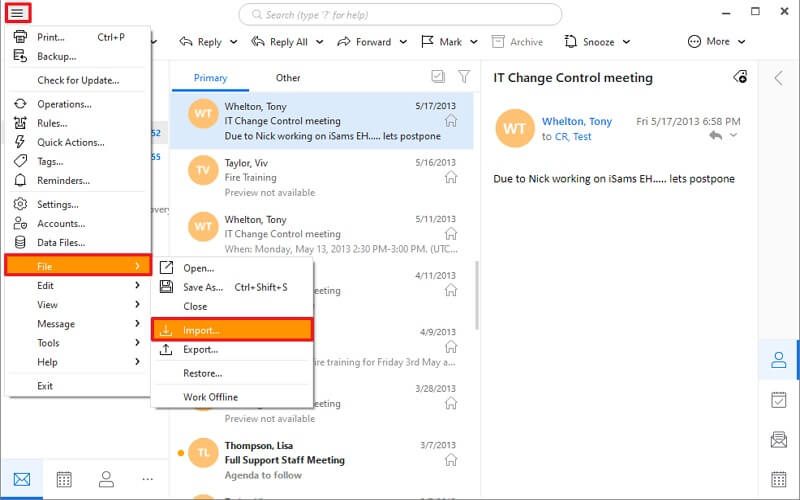Switch to Mail in bottom navigation
The width and height of the screenshot is (800, 500).
click(22, 479)
